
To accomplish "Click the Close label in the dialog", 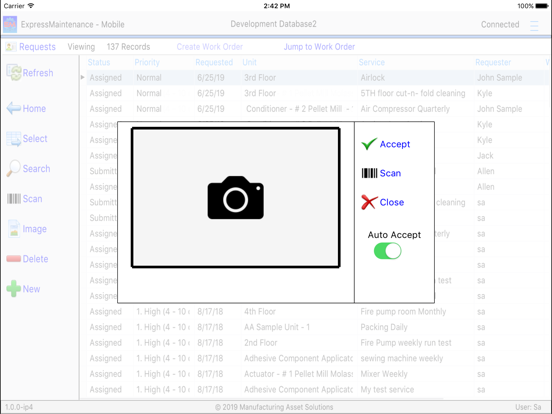I will 391,202.
